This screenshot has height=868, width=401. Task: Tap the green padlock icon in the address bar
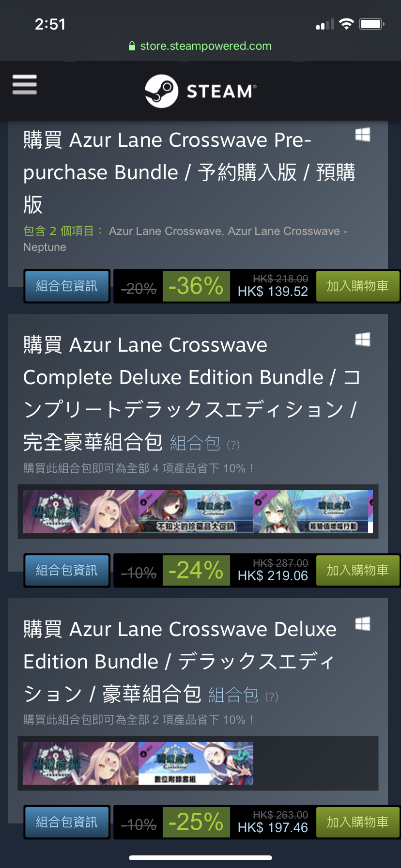point(132,46)
